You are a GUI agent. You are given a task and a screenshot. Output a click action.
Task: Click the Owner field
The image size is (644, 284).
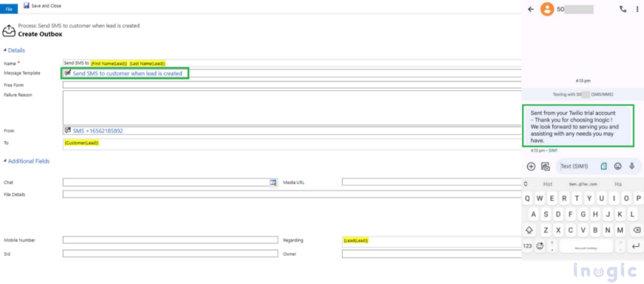[x=431, y=254]
